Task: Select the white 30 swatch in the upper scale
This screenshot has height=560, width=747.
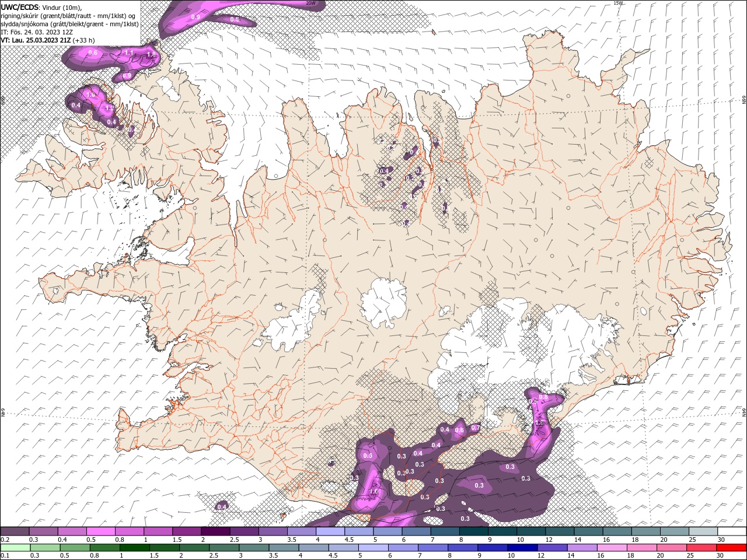Action: click(x=732, y=531)
